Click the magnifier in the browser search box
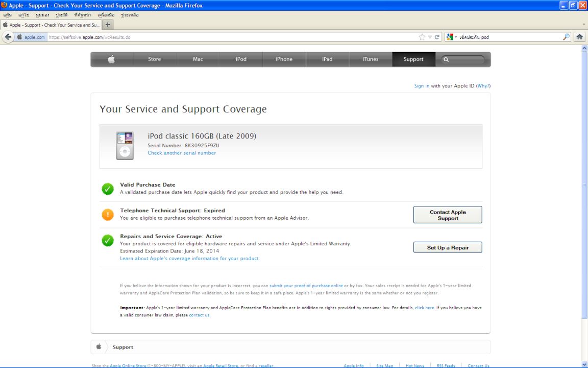The width and height of the screenshot is (588, 368). coord(566,37)
